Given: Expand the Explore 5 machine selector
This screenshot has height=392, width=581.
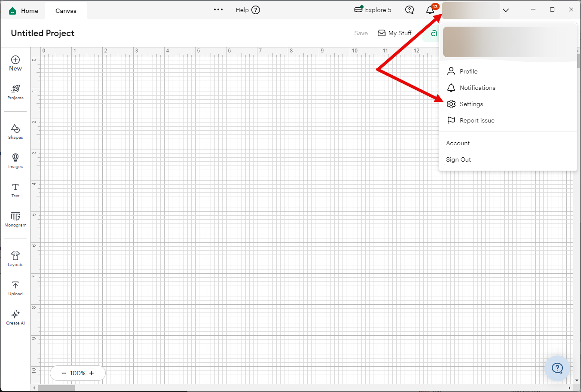Looking at the screenshot, I should tap(372, 9).
